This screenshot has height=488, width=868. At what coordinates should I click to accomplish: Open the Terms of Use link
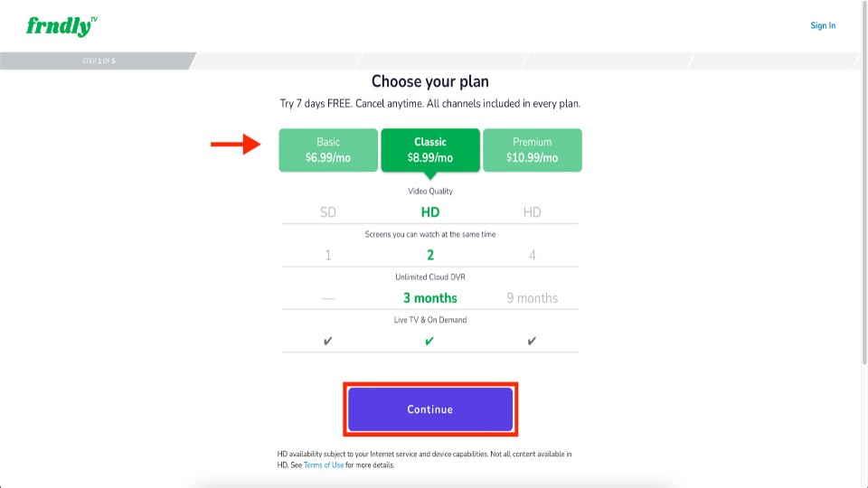coord(324,465)
